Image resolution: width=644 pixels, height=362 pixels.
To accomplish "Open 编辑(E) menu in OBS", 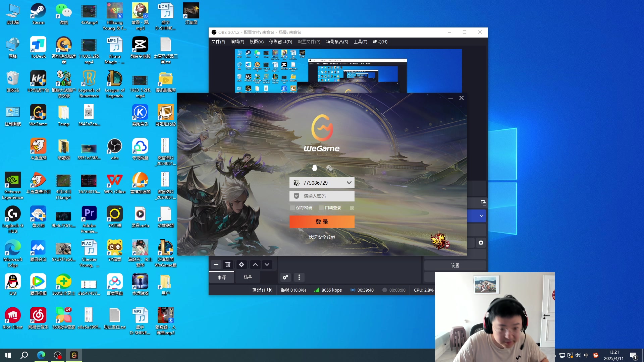I will click(237, 42).
